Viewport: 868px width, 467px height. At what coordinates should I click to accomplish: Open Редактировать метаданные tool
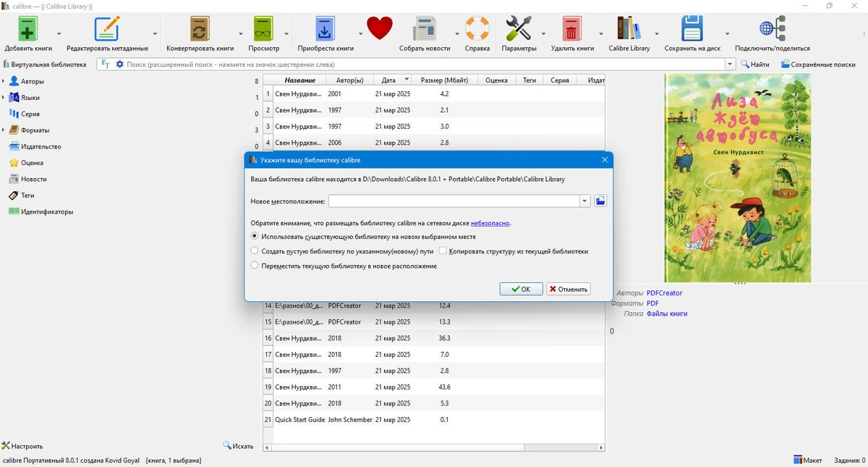click(x=107, y=30)
